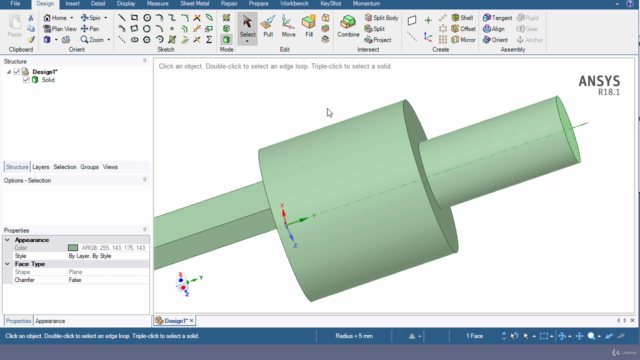The image size is (640, 360).
Task: Click the Anchor assembly tool
Action: 529,40
